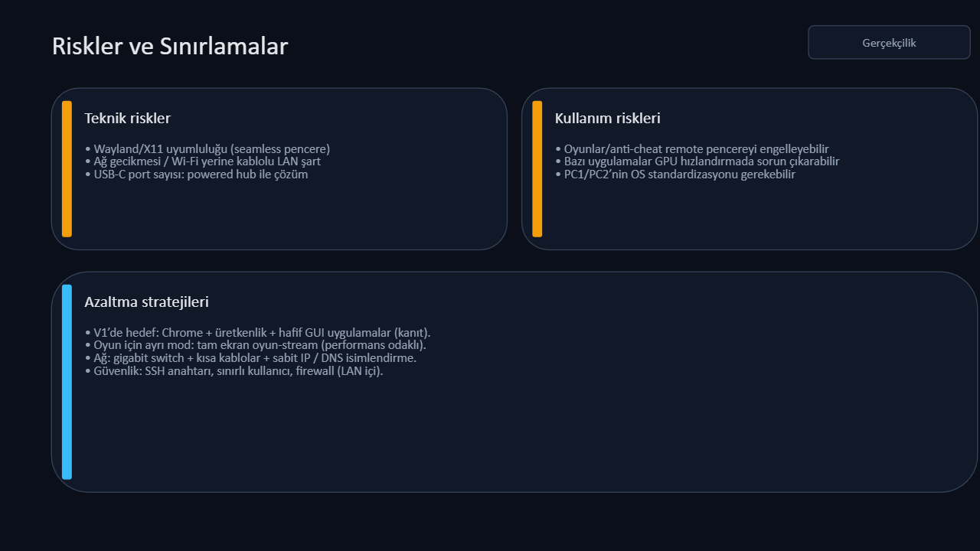Select the USB-C port sayısı bullet
980x551 pixels.
(197, 174)
